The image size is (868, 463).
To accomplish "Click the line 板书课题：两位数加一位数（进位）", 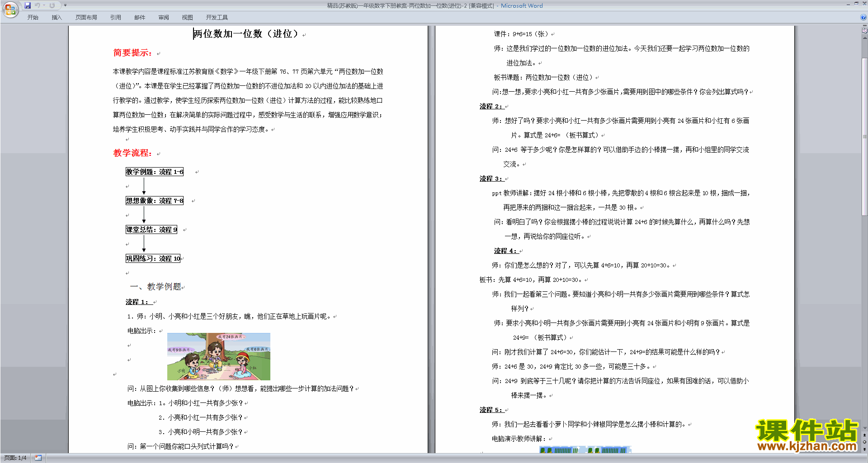I will pos(543,77).
